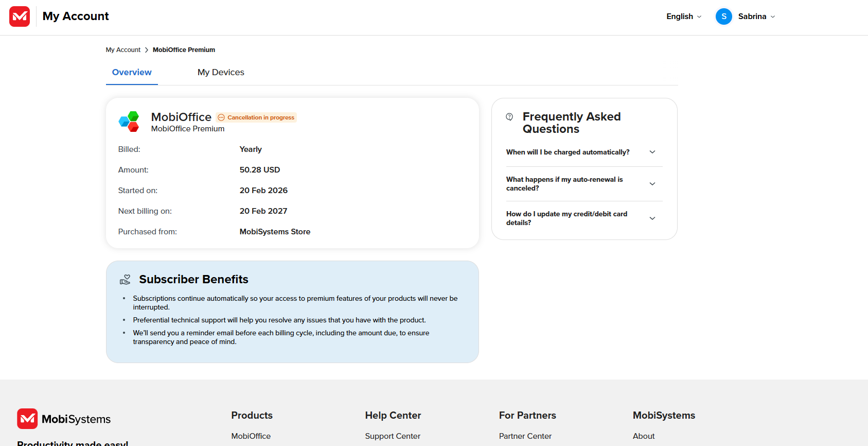Click the Sabrina avatar circle
Viewport: 868px width, 446px height.
click(x=723, y=16)
